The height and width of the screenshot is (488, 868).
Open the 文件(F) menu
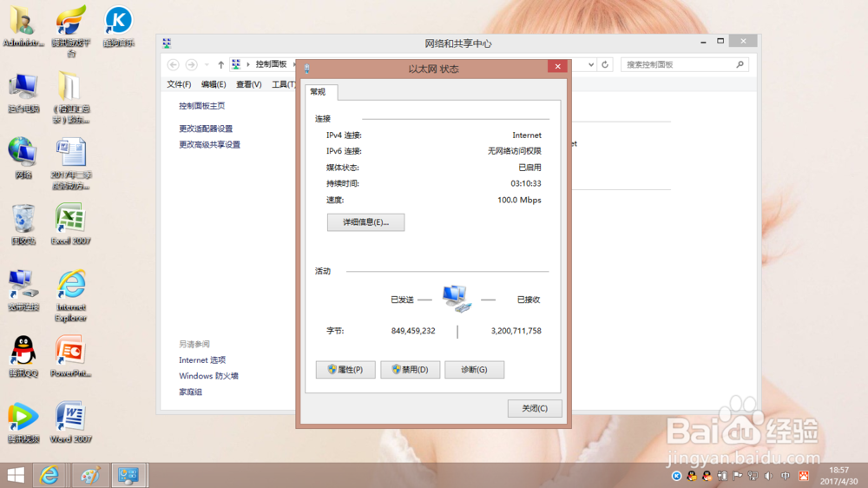[x=179, y=84]
